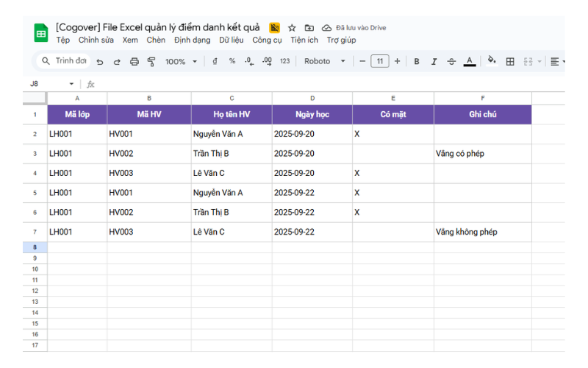Activate the paint format tool
The height and width of the screenshot is (368, 588).
pyautogui.click(x=151, y=62)
